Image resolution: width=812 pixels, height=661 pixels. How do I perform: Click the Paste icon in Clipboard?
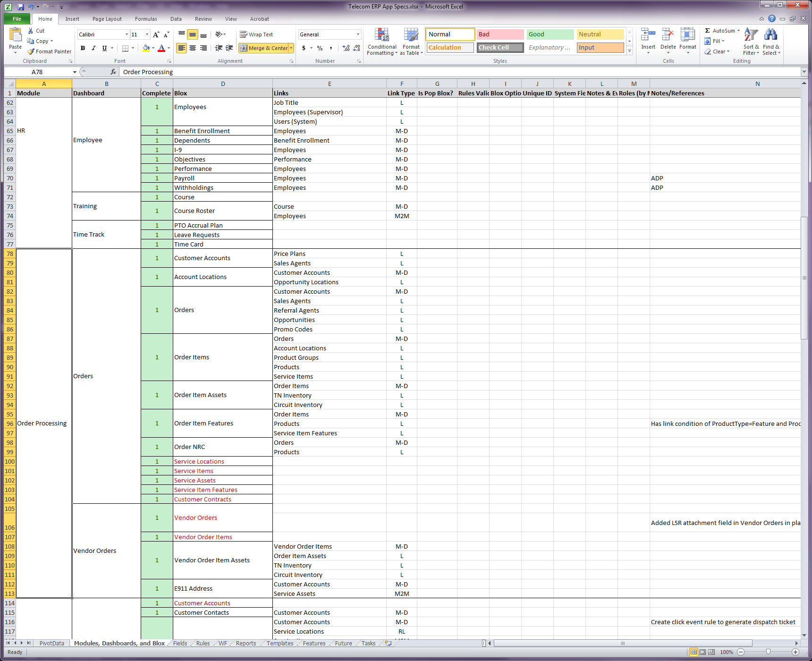[15, 35]
